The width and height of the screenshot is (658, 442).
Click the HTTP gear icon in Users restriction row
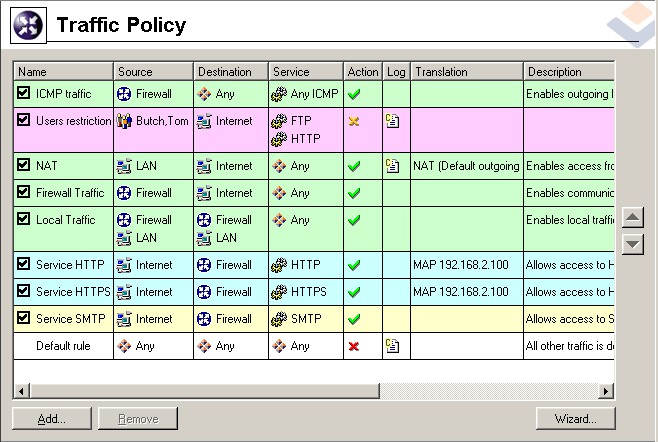279,139
